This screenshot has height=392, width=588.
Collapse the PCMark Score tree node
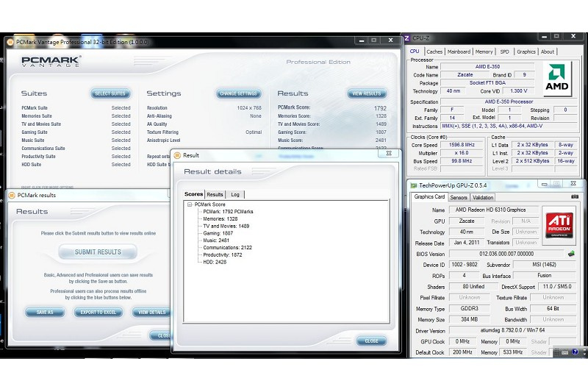190,204
